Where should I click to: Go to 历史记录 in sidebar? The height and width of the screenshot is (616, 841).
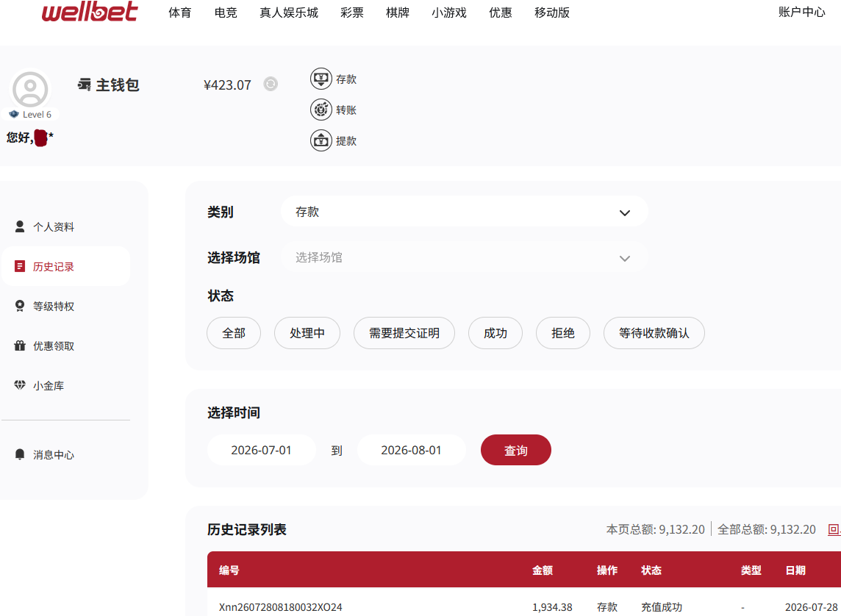pyautogui.click(x=66, y=266)
